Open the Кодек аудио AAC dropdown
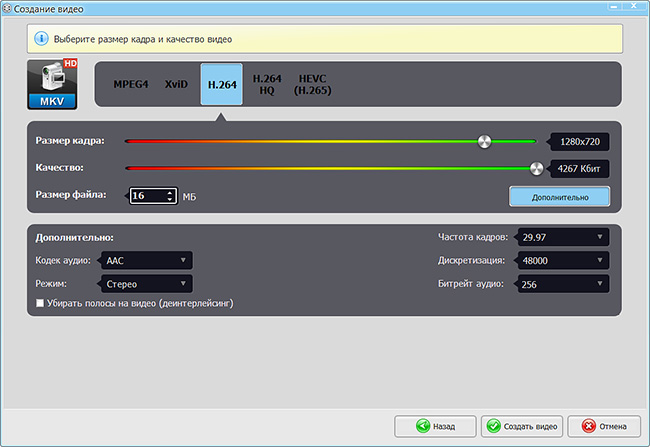This screenshot has width=650, height=447. coord(145,260)
